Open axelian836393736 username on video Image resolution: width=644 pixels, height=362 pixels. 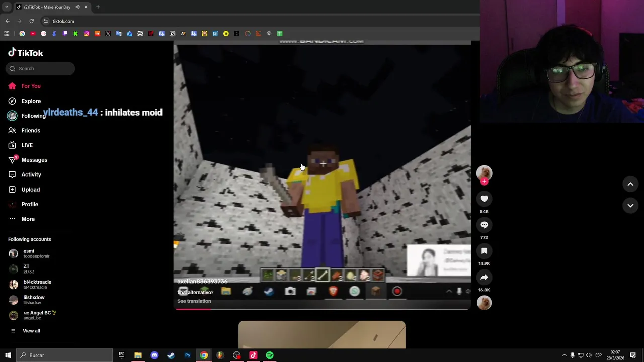(202, 282)
